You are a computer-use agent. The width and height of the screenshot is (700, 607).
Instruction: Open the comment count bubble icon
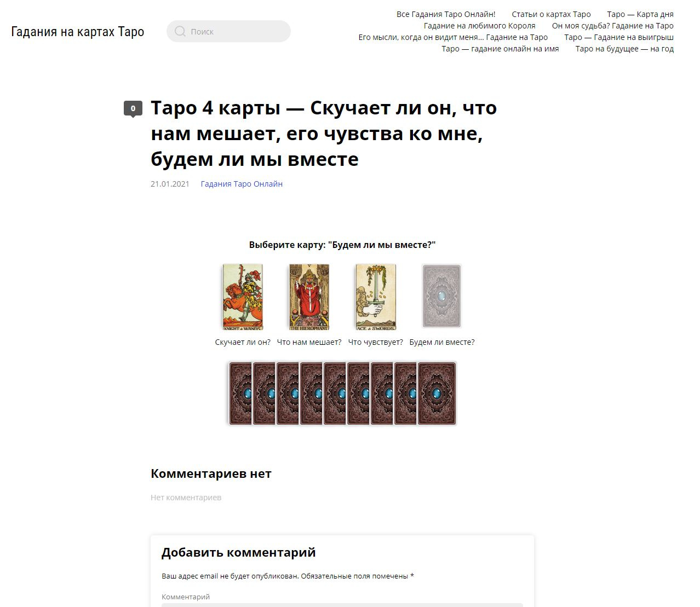pos(133,109)
